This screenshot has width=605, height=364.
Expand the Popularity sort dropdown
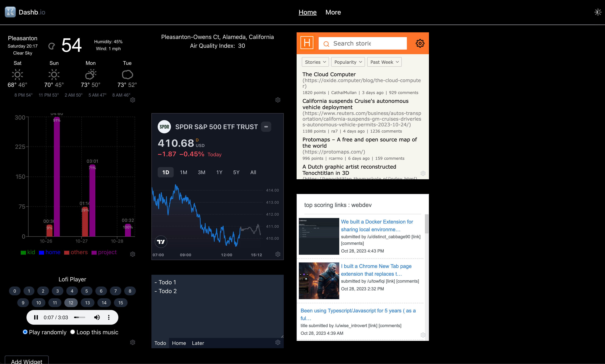click(348, 62)
